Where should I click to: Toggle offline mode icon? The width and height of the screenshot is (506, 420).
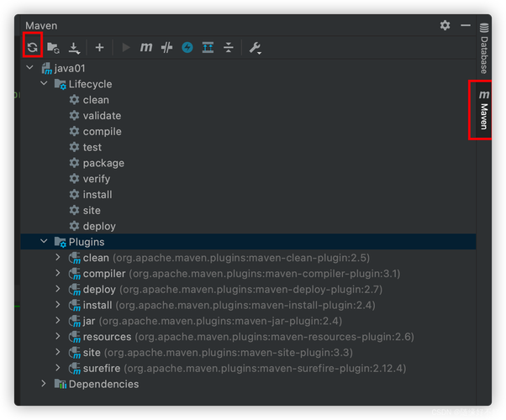[166, 48]
